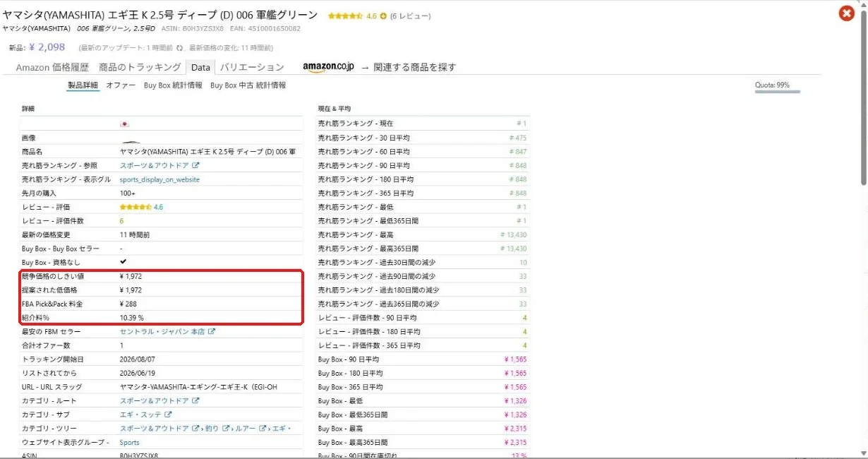This screenshot has height=459, width=868.
Task: Click ¥ 2,315 in the Buy Box - 最高 row
Action: pyautogui.click(x=516, y=428)
